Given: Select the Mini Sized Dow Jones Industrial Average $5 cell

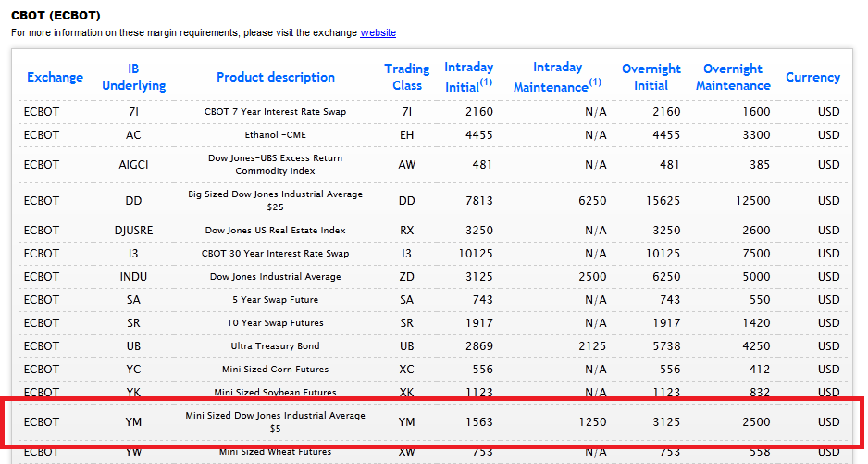Looking at the screenshot, I should (275, 422).
